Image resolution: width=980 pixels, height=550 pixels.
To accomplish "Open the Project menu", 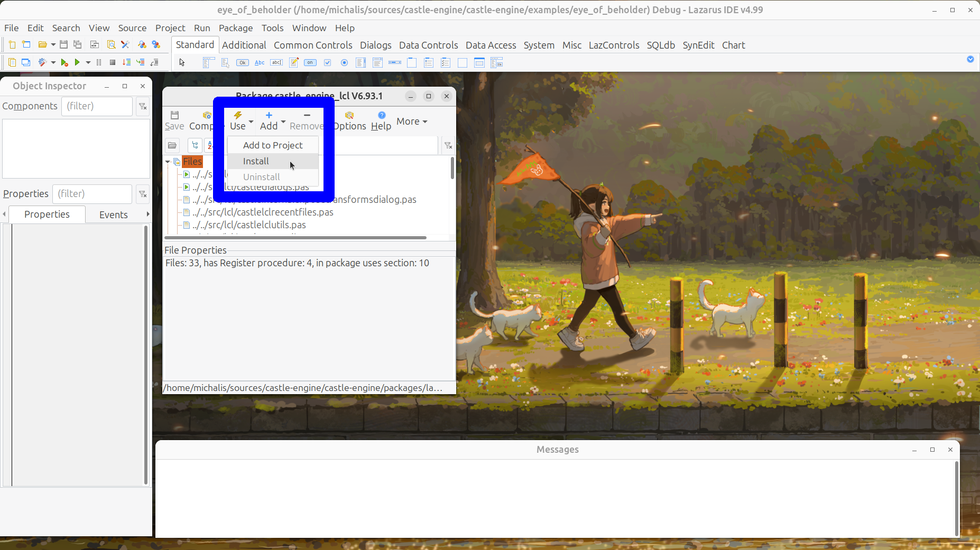I will point(170,28).
